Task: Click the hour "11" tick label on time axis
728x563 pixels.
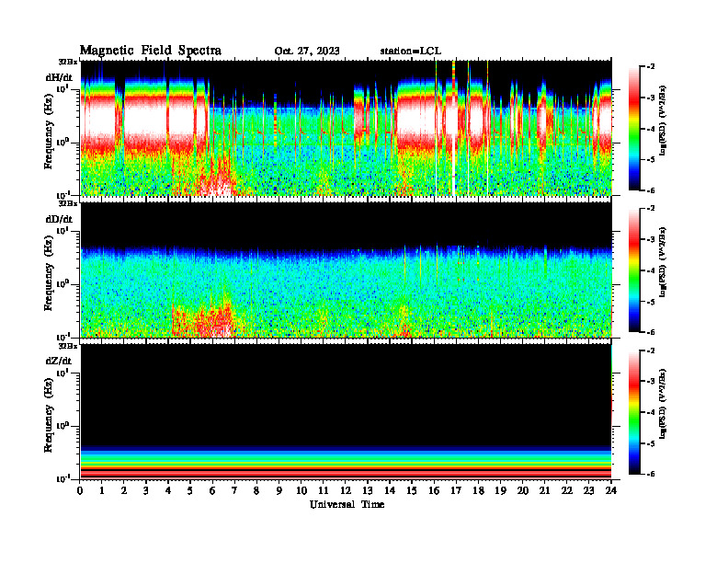Action: [x=324, y=490]
